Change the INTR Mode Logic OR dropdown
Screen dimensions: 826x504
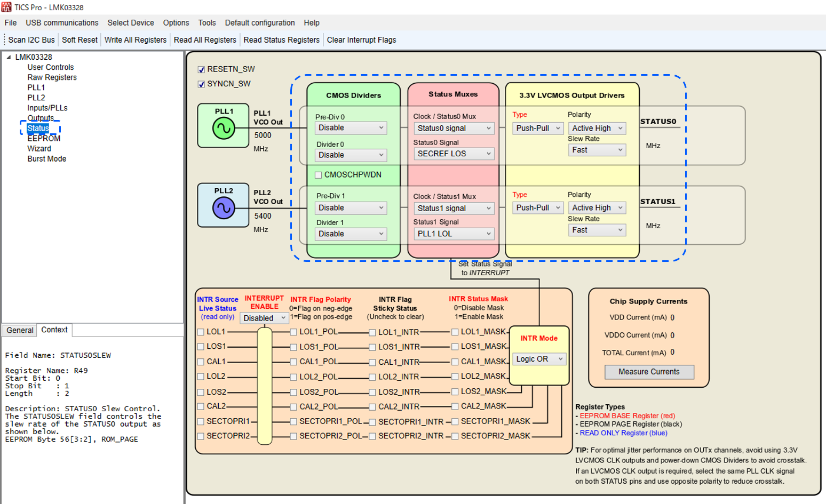(x=539, y=358)
